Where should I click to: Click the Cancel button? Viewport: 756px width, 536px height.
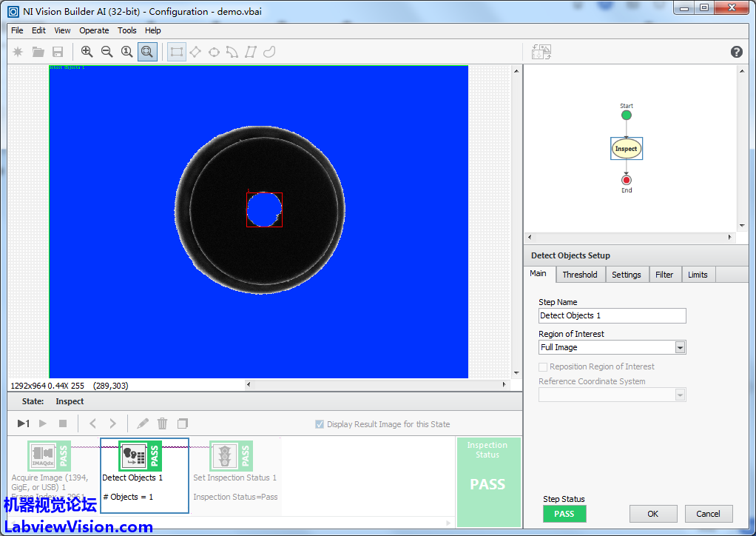coord(708,514)
